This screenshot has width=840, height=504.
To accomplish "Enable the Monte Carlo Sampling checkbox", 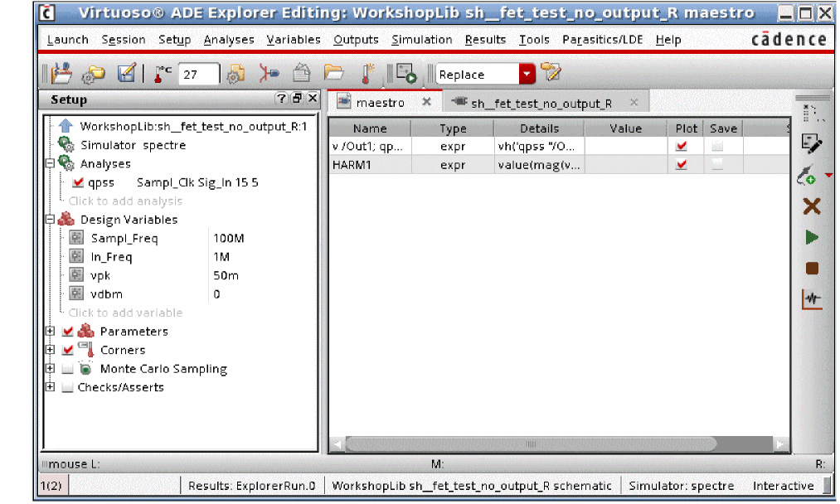I will coord(67,369).
